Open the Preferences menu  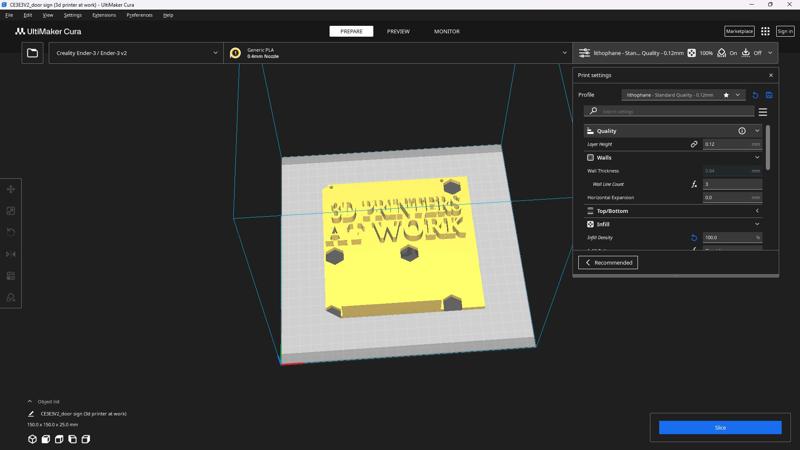(139, 15)
